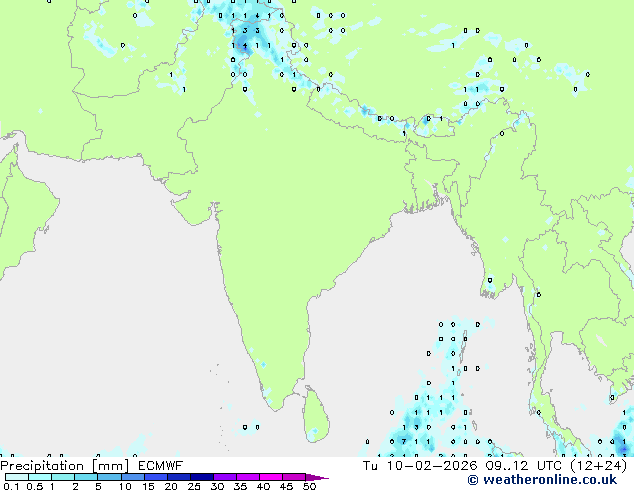Pick the magenta legend swatch between 40 and 45 mm
The width and height of the screenshot is (634, 490).
coord(271,477)
